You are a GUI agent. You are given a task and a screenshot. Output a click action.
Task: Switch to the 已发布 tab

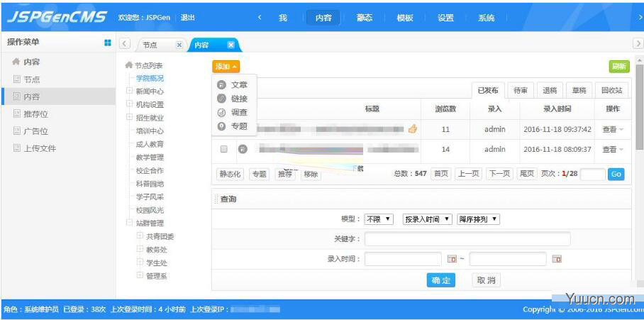pyautogui.click(x=488, y=90)
